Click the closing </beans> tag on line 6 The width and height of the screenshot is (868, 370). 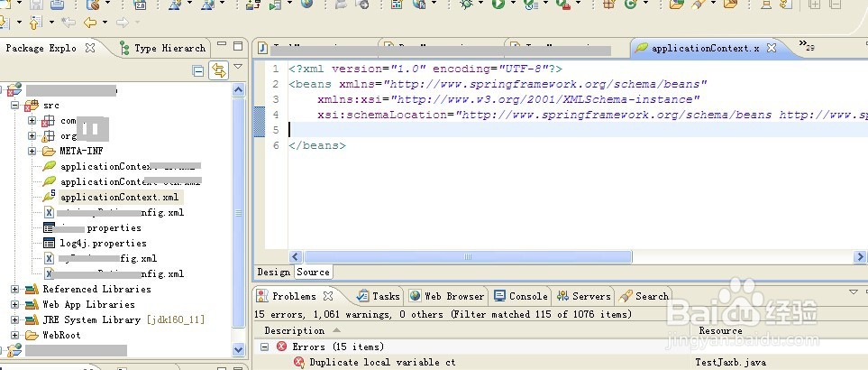(x=317, y=145)
